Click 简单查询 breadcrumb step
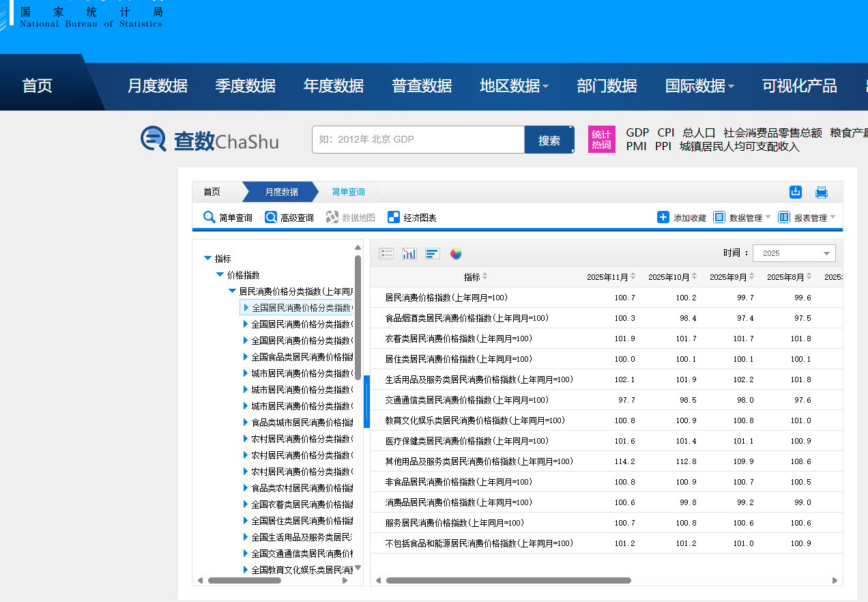The width and height of the screenshot is (868, 602). [x=349, y=192]
